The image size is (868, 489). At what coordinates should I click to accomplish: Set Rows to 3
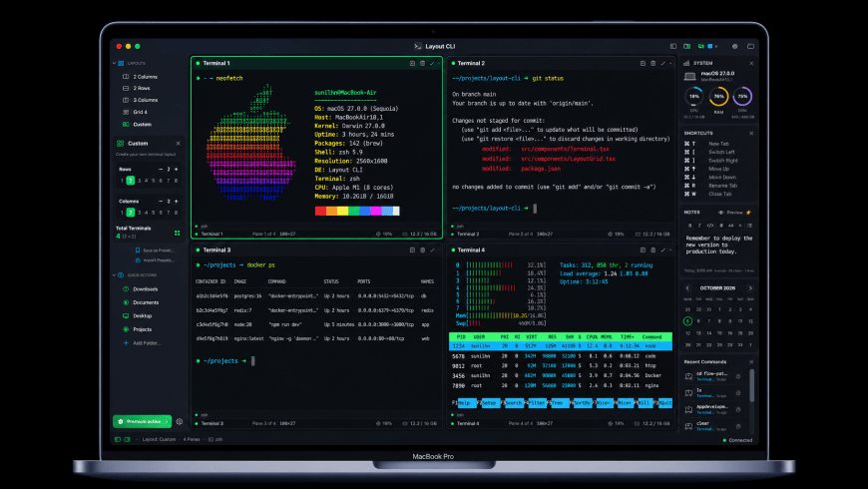(x=139, y=181)
